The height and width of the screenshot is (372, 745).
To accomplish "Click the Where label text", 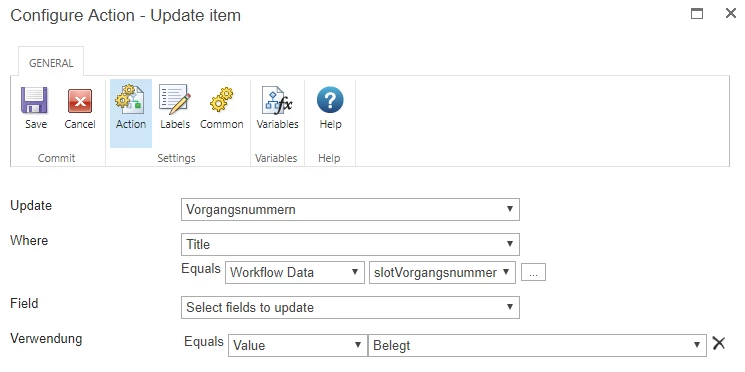I will 29,240.
